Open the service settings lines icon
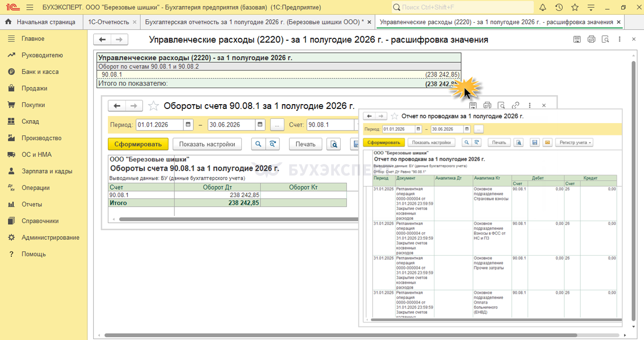Viewport: 644px width, 340px height. click(x=591, y=7)
